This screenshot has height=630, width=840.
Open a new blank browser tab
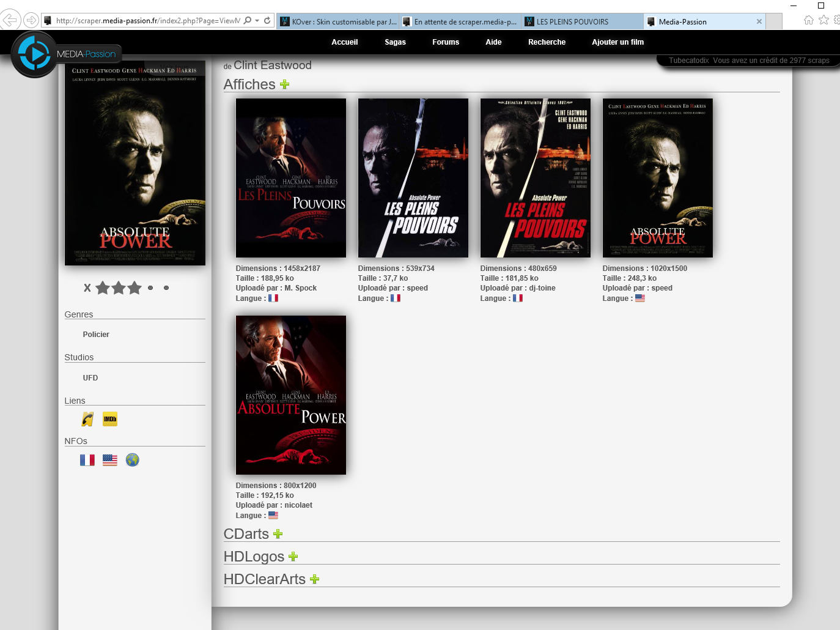(x=775, y=21)
